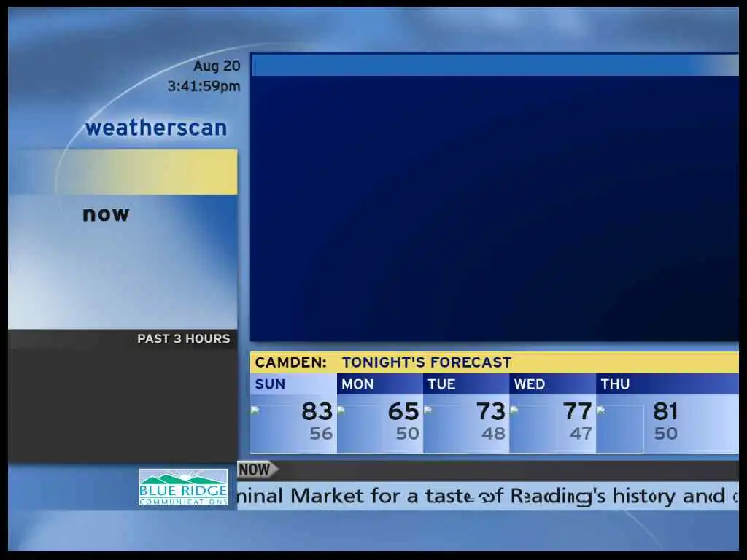Click the yellow highlighted sidebar bar

[123, 172]
